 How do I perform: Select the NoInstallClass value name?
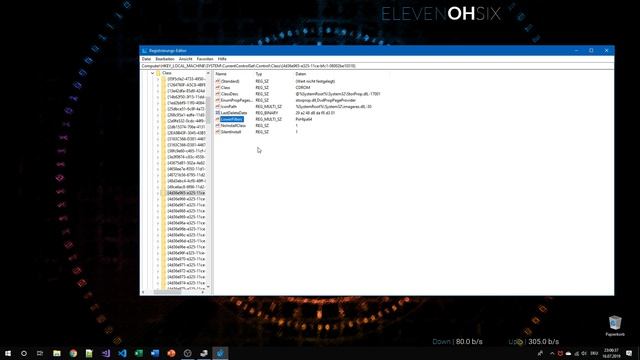[233, 125]
